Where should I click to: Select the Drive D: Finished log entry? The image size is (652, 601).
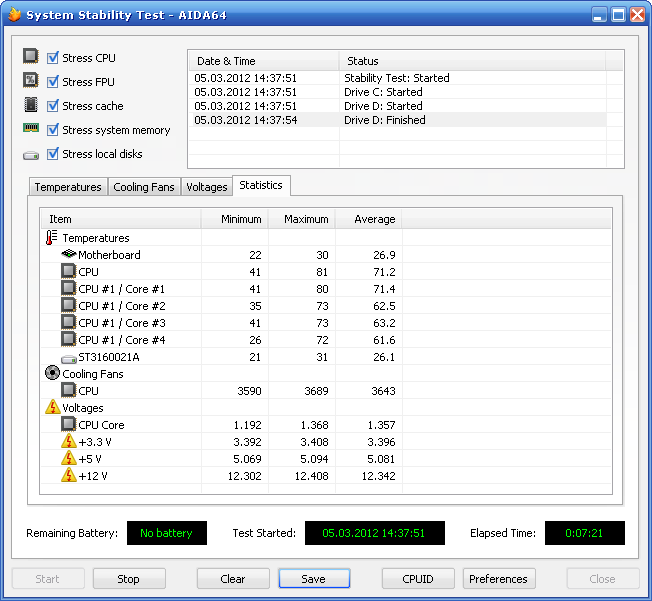coord(385,120)
